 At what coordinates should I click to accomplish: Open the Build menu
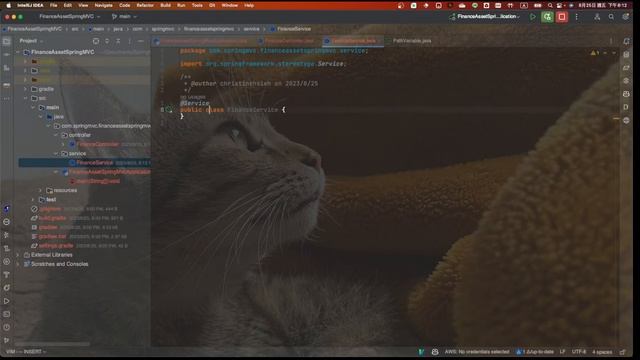(166, 5)
